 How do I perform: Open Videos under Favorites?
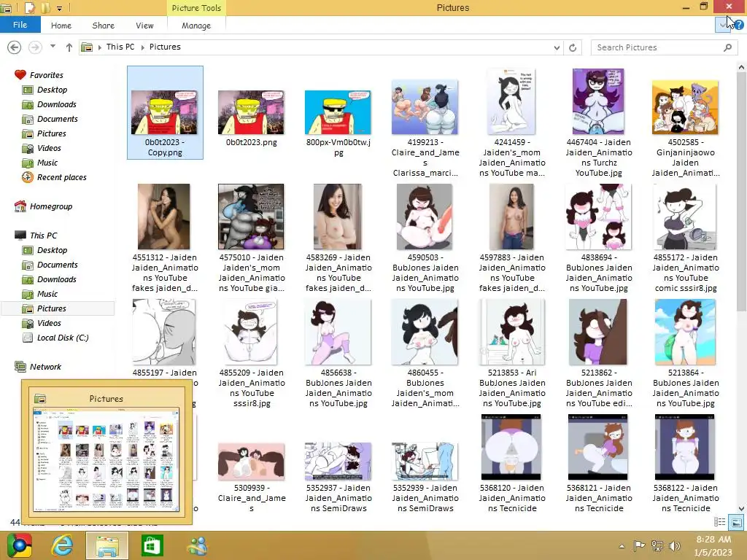tap(49, 148)
